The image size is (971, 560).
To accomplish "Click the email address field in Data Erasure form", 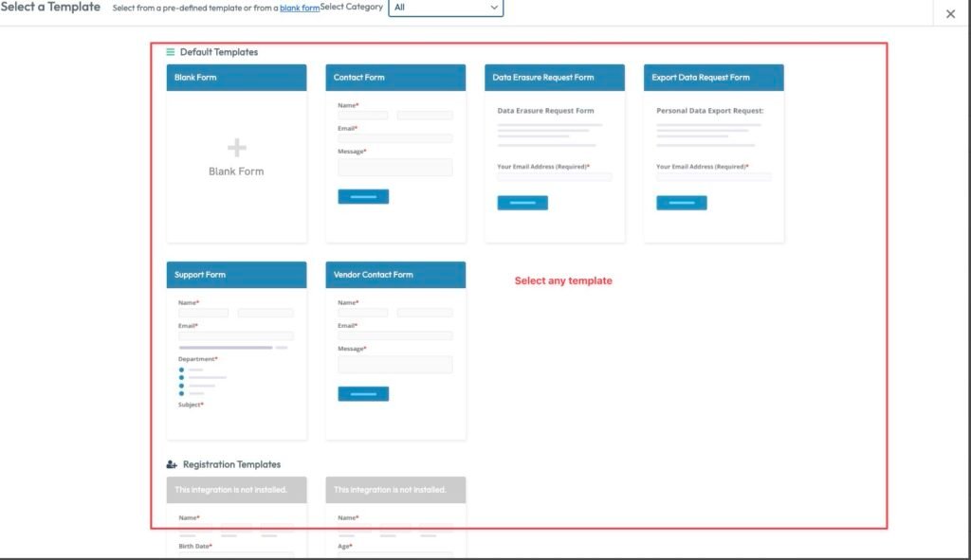I will (555, 177).
